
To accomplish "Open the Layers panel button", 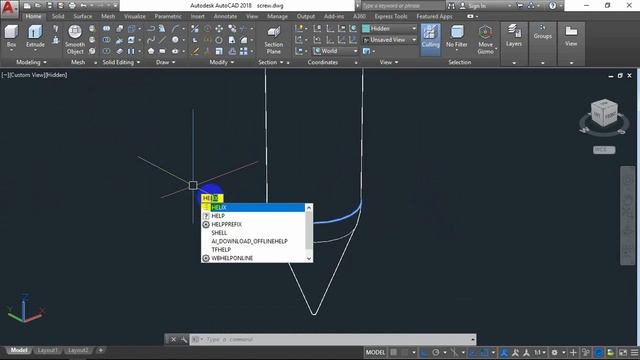I will click(x=513, y=36).
